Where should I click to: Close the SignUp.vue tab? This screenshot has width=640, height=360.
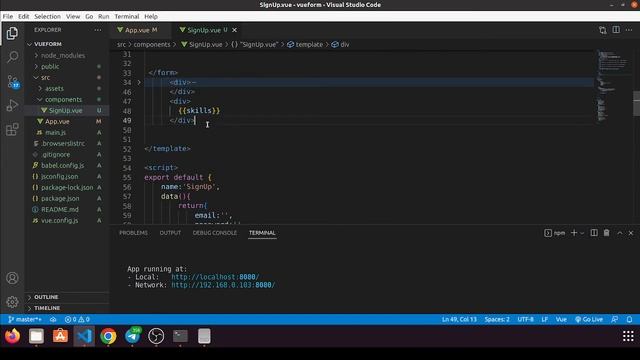point(234,30)
